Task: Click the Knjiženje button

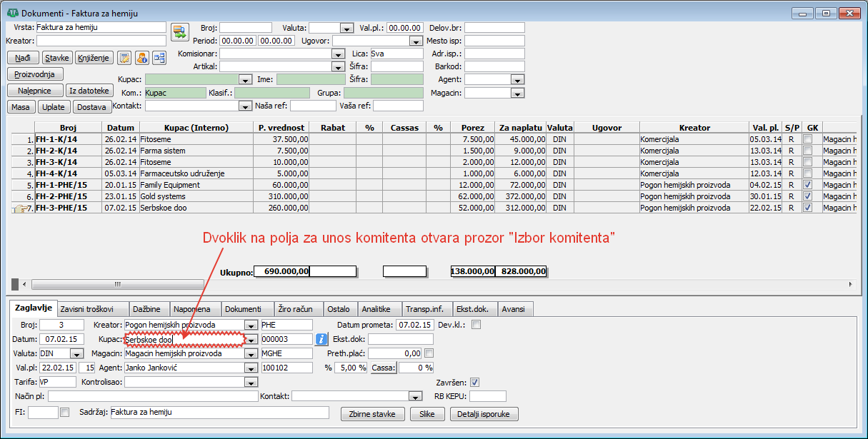Action: (93, 58)
